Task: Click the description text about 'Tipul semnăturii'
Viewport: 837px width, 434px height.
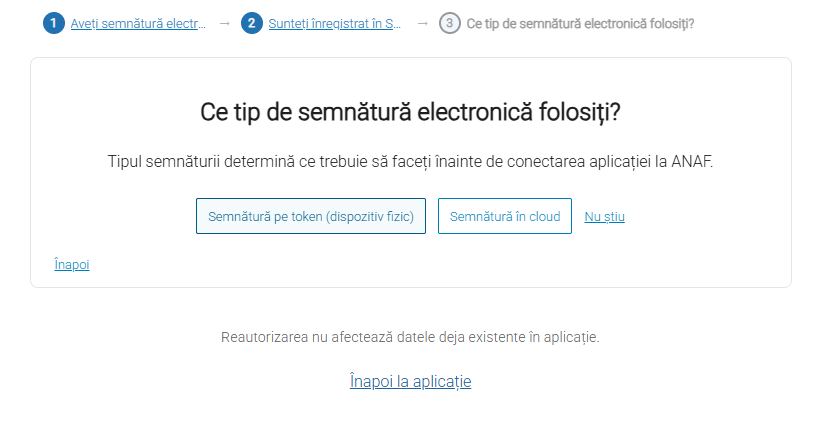Action: [410, 162]
